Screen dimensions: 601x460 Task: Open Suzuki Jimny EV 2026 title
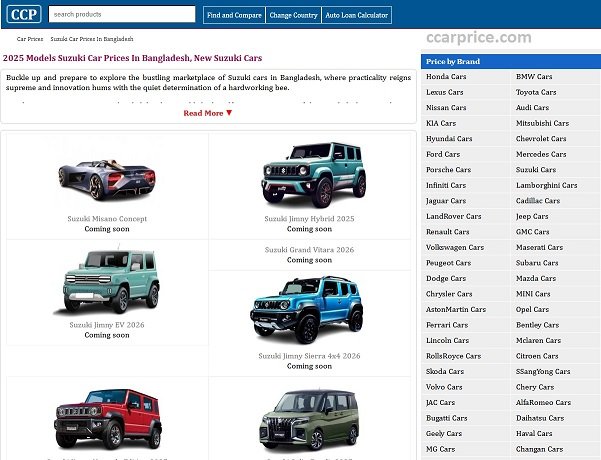click(x=107, y=325)
